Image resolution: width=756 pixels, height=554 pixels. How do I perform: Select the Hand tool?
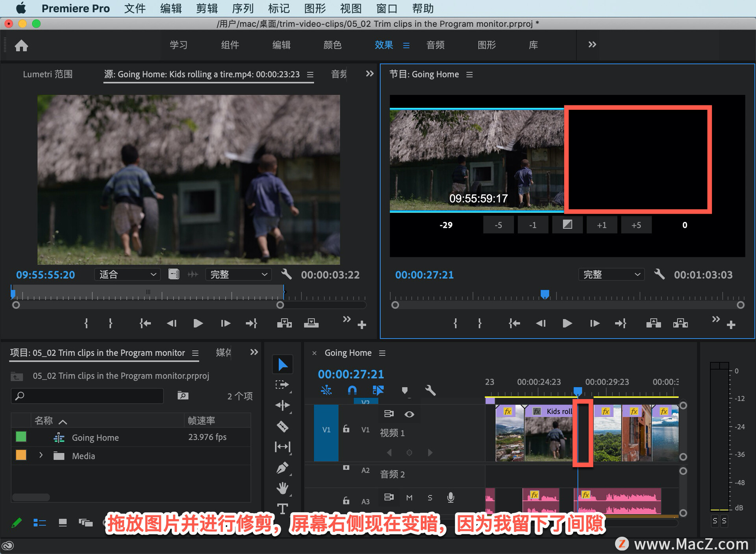point(282,488)
